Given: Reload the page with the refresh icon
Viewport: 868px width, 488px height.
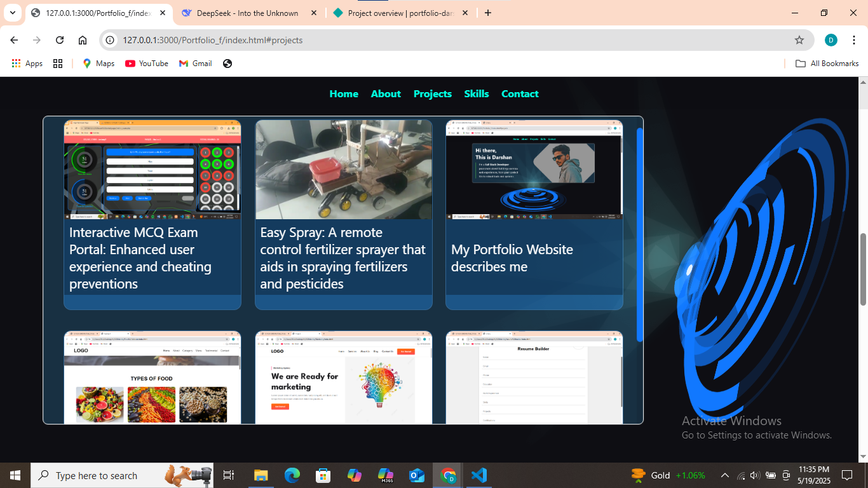Looking at the screenshot, I should point(60,40).
